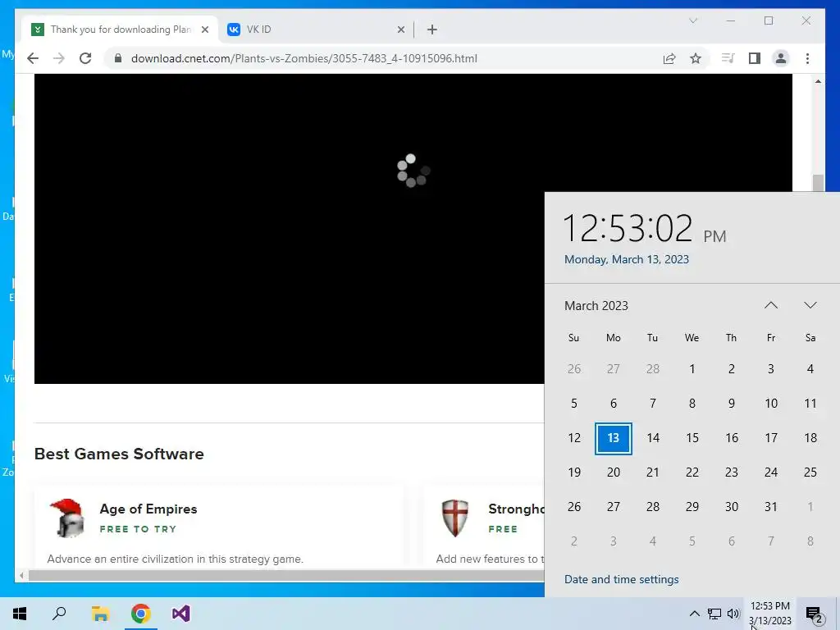
Task: Close the VK ID tab
Action: click(400, 30)
